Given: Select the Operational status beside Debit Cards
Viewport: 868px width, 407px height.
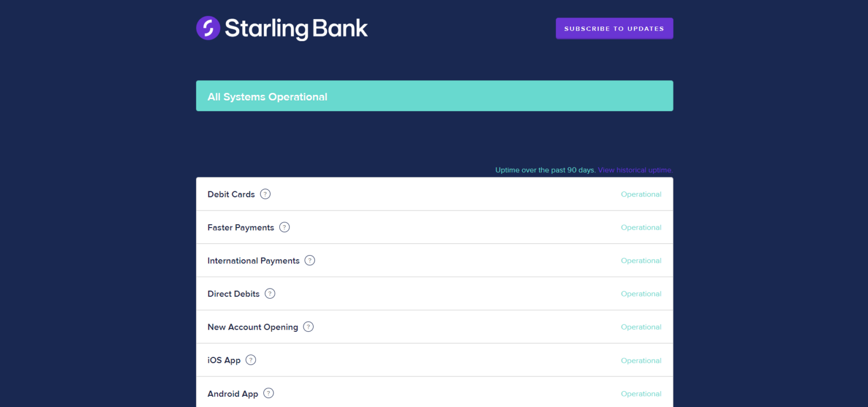Looking at the screenshot, I should tap(641, 194).
